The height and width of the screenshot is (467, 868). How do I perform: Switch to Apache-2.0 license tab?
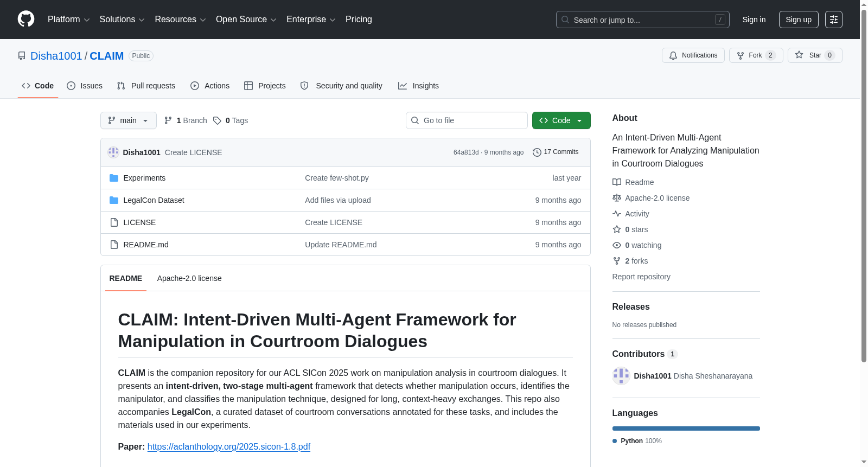[189, 278]
